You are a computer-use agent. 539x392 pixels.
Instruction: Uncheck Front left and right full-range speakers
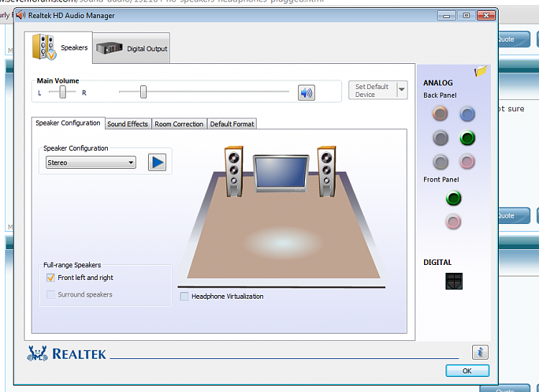pos(50,278)
